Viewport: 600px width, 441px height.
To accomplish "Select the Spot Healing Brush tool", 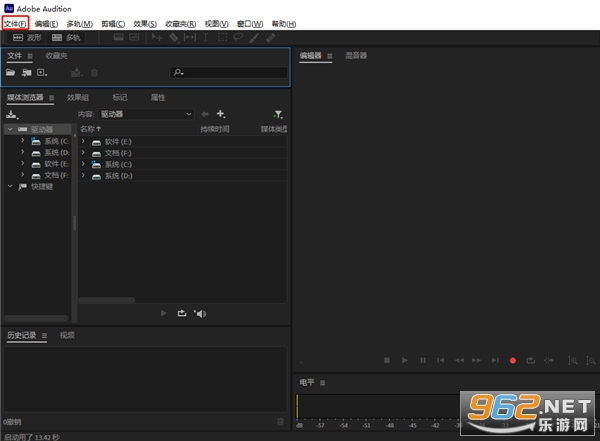I will click(x=270, y=37).
